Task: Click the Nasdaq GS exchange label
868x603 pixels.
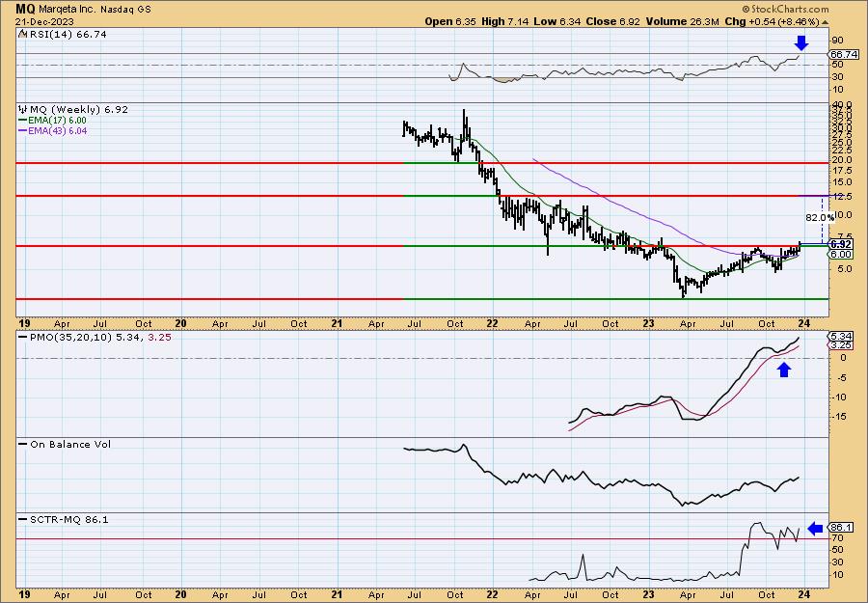Action: point(125,10)
